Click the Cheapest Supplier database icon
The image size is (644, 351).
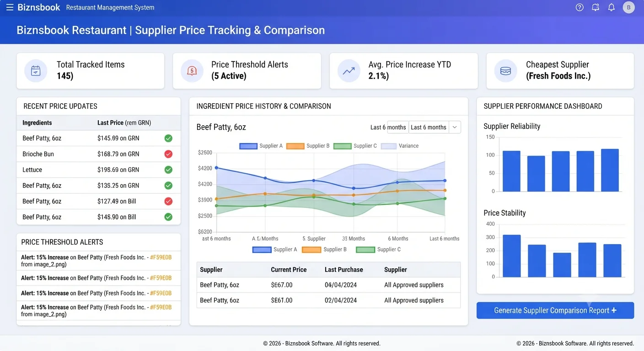point(505,71)
